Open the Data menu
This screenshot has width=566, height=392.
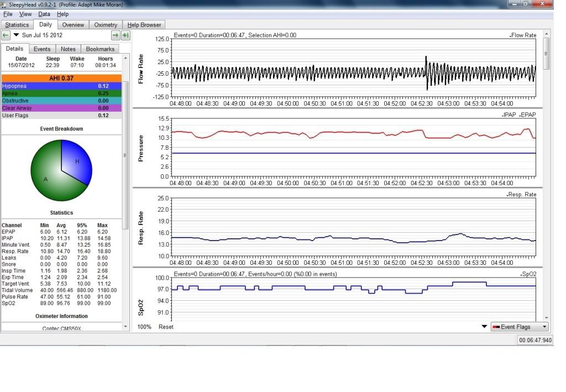coord(44,14)
